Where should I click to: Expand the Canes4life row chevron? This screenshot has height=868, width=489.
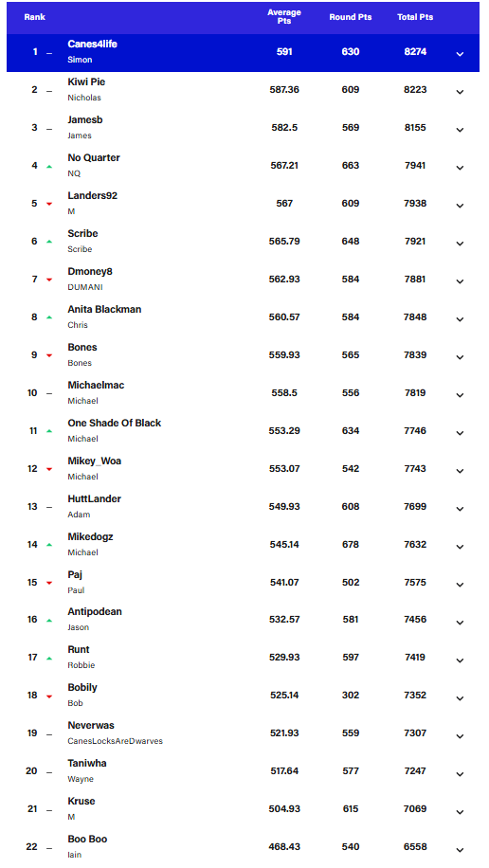(460, 54)
